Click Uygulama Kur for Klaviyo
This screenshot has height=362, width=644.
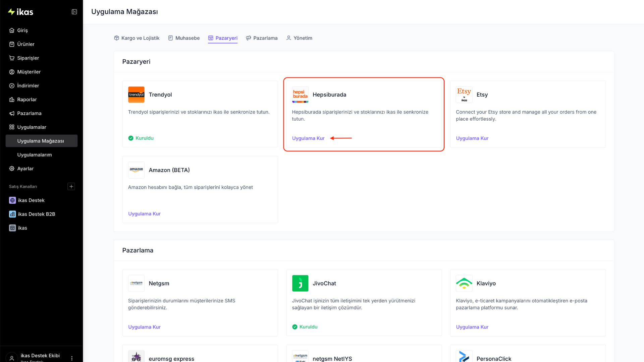click(472, 327)
